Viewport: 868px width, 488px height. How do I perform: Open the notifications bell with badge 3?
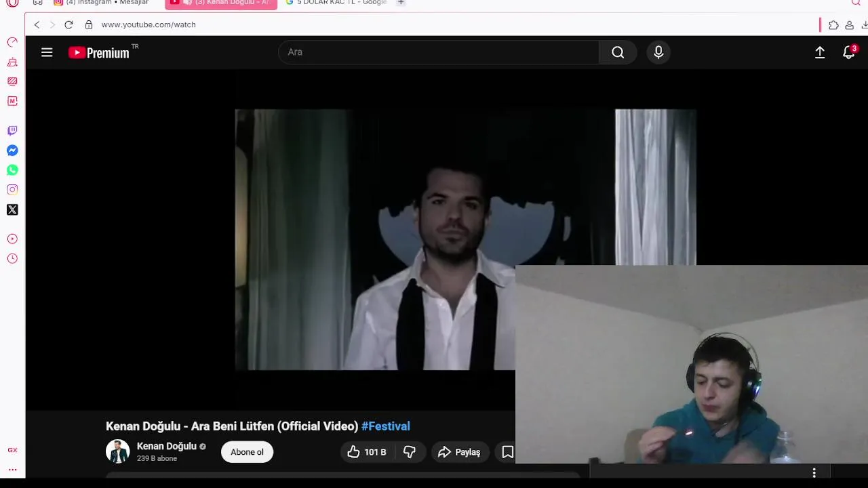point(849,52)
